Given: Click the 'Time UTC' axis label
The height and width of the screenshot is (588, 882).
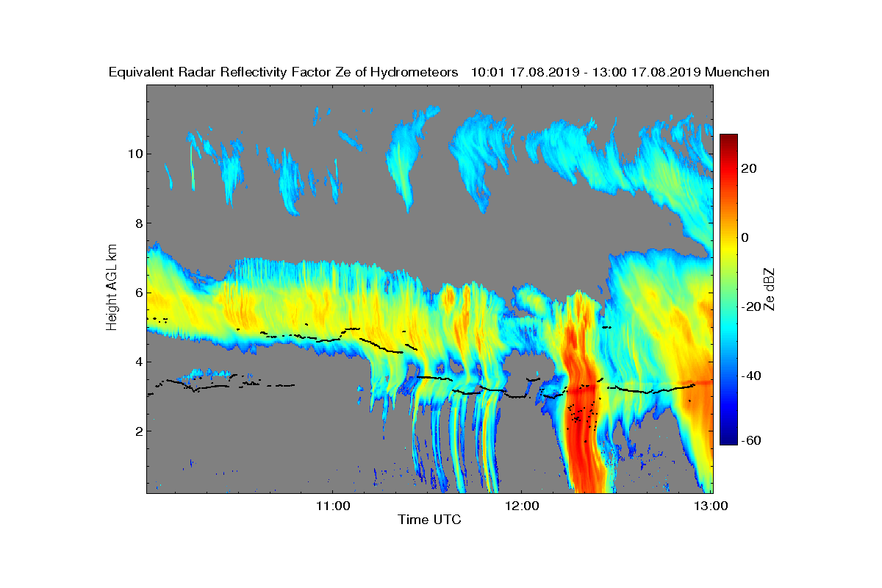Looking at the screenshot, I should (x=429, y=520).
